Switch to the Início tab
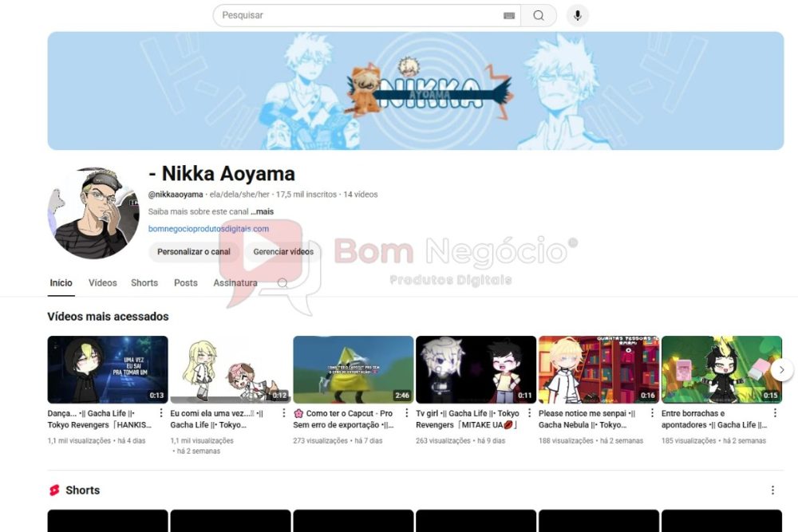Viewport: 798px width, 532px height. coord(61,283)
